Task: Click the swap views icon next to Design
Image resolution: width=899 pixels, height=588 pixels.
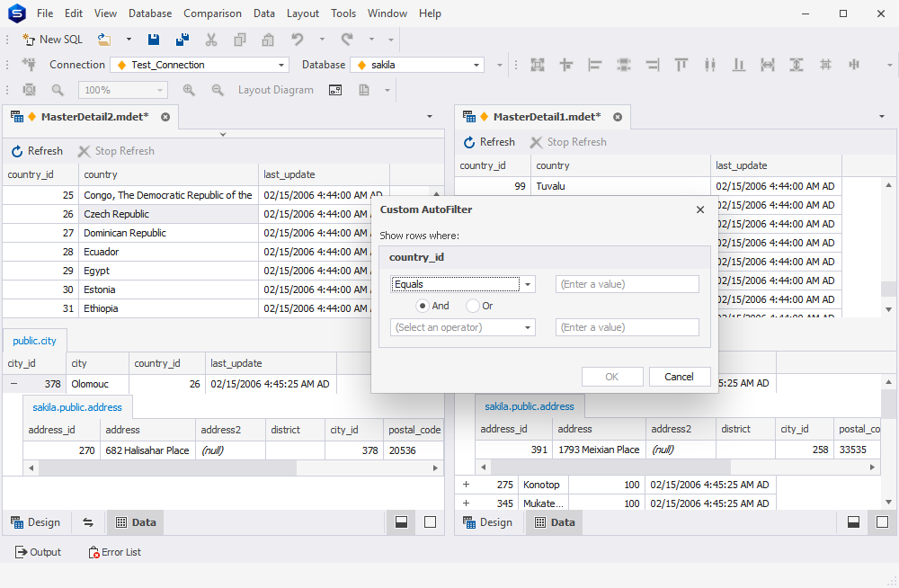Action: (88, 522)
